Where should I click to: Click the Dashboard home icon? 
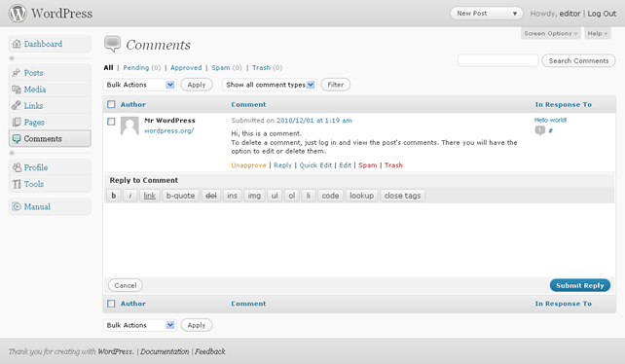17,44
